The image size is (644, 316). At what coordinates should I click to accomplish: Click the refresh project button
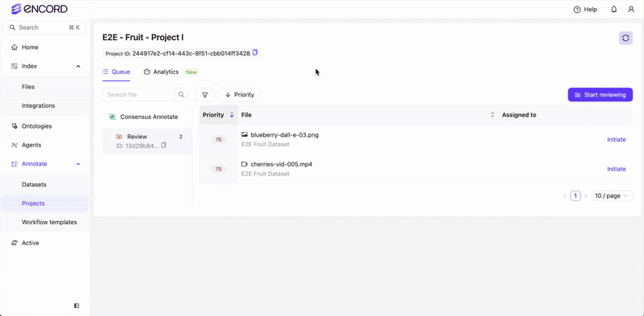625,38
